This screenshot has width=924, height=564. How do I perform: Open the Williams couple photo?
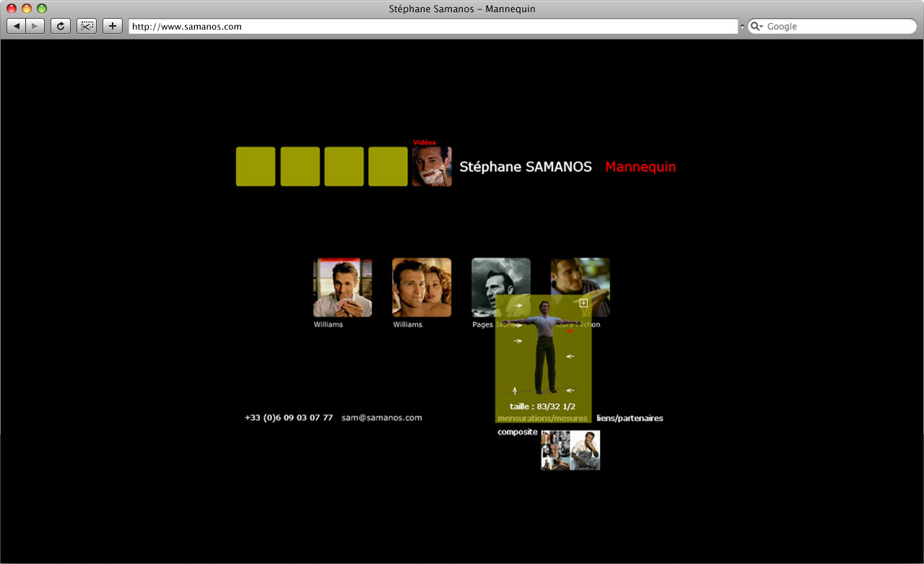(422, 287)
